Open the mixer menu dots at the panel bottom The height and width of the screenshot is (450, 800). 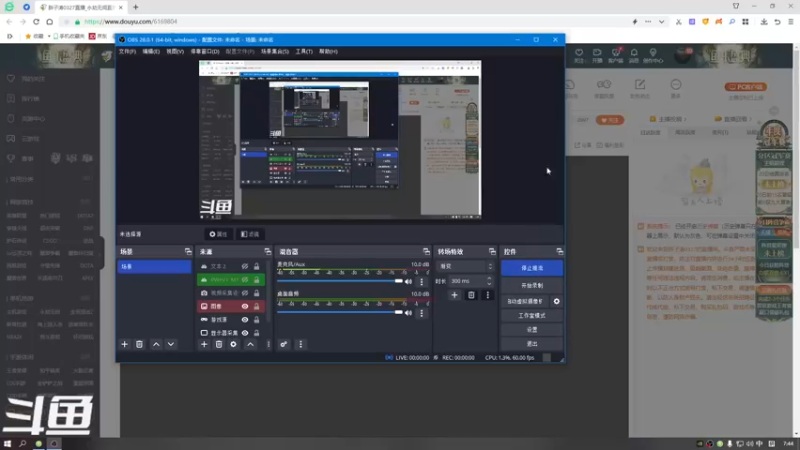click(301, 344)
